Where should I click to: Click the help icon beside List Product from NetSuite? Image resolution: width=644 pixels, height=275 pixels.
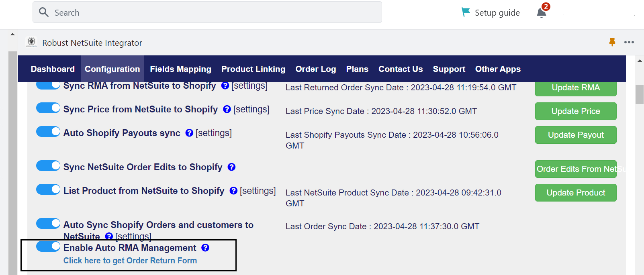click(233, 191)
